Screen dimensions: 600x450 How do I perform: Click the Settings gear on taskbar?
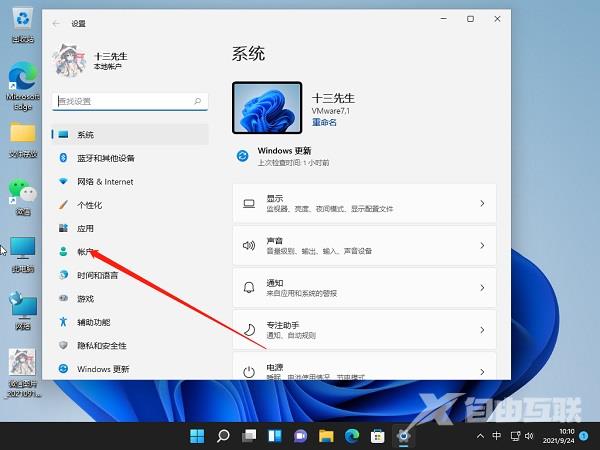point(403,435)
